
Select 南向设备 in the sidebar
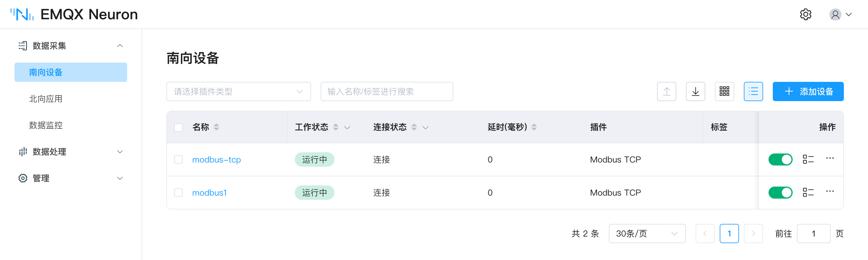[71, 72]
